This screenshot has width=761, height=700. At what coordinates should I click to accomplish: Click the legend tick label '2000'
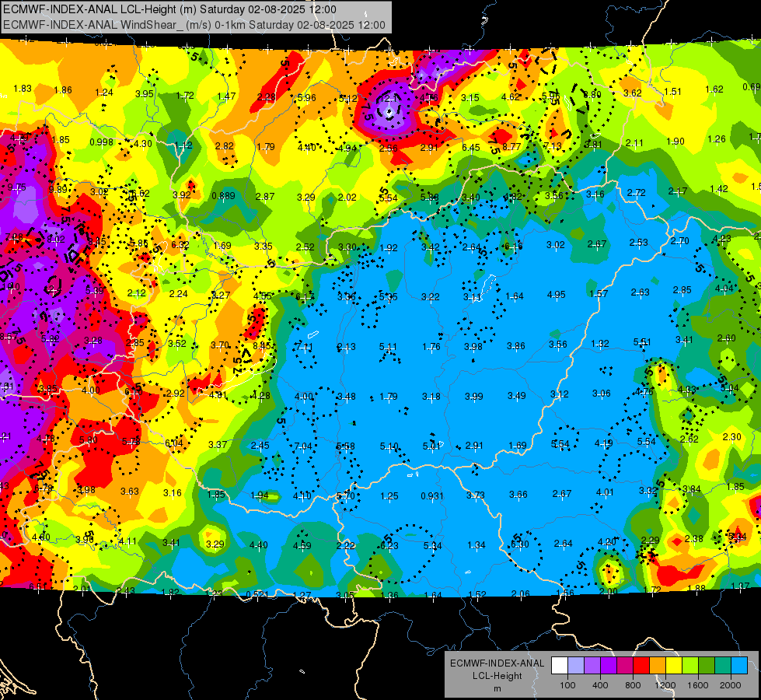click(731, 685)
